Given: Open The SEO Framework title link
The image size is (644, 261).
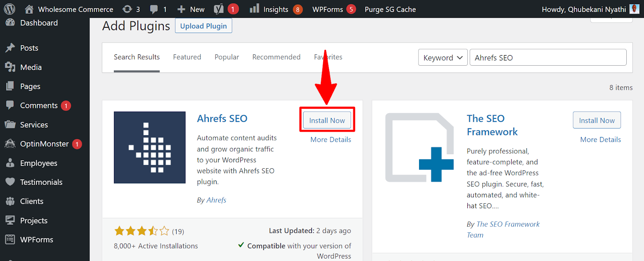Looking at the screenshot, I should pos(492,125).
